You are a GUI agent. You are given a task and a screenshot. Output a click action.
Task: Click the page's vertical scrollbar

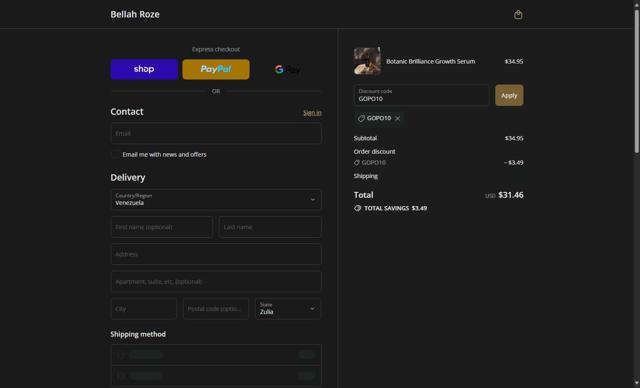636,82
